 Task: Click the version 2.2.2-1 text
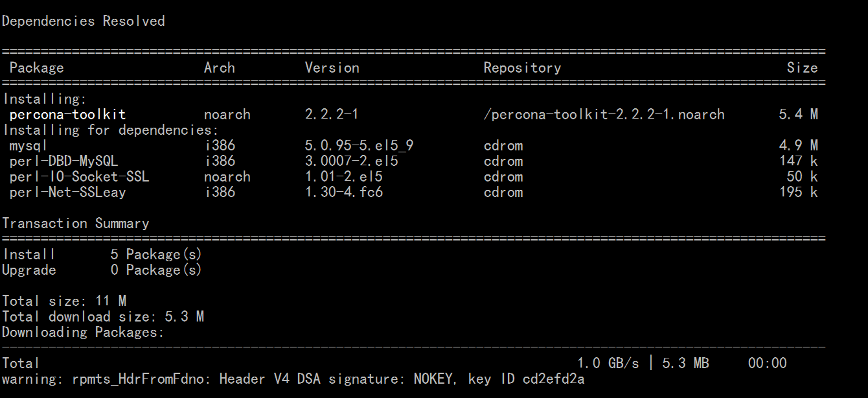[332, 115]
